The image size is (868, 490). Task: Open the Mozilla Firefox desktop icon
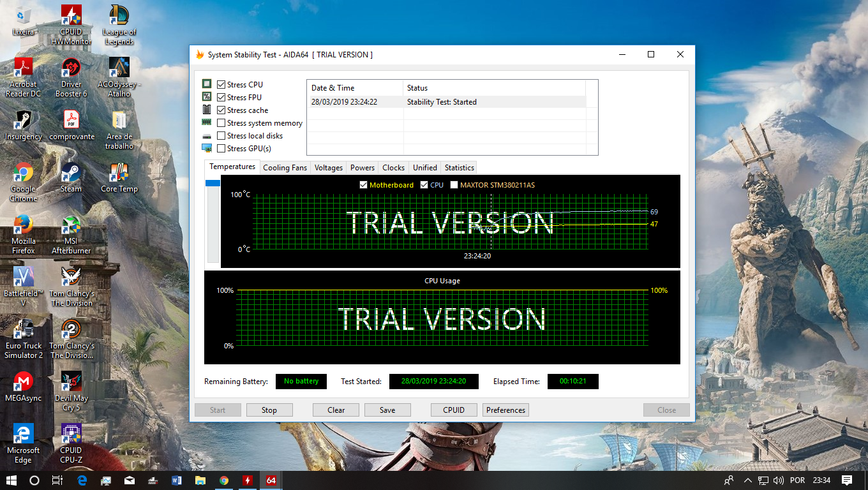[x=23, y=234]
